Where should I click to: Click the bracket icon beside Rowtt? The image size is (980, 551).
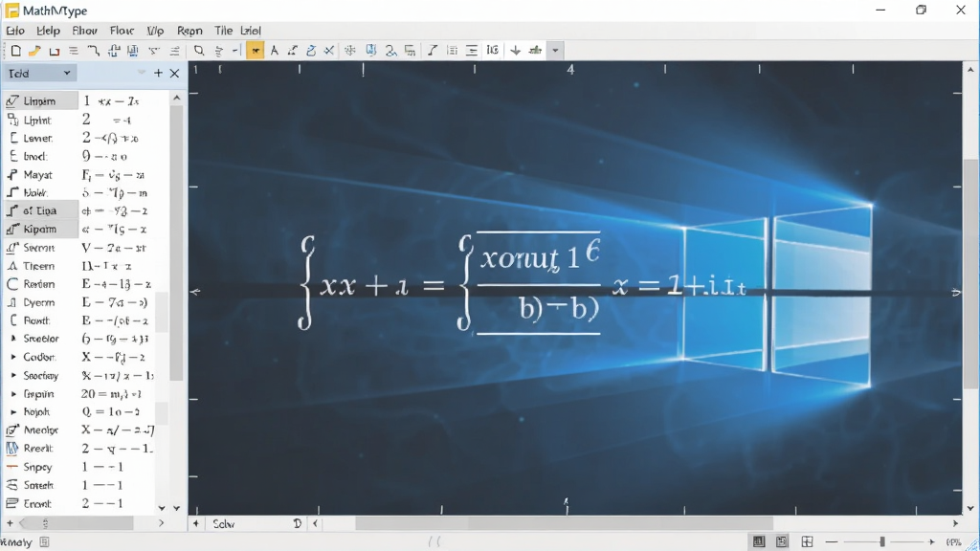tap(13, 320)
